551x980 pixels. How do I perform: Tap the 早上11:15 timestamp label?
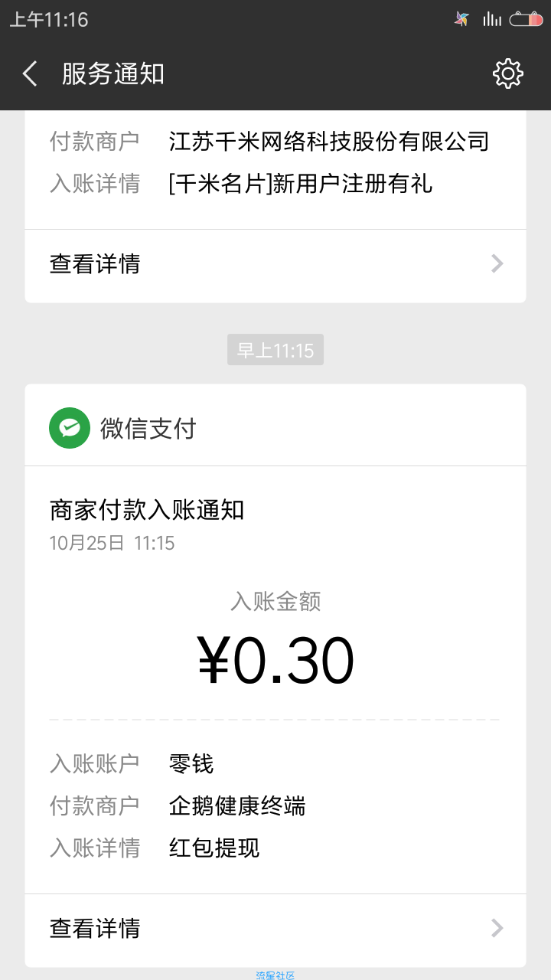(275, 351)
